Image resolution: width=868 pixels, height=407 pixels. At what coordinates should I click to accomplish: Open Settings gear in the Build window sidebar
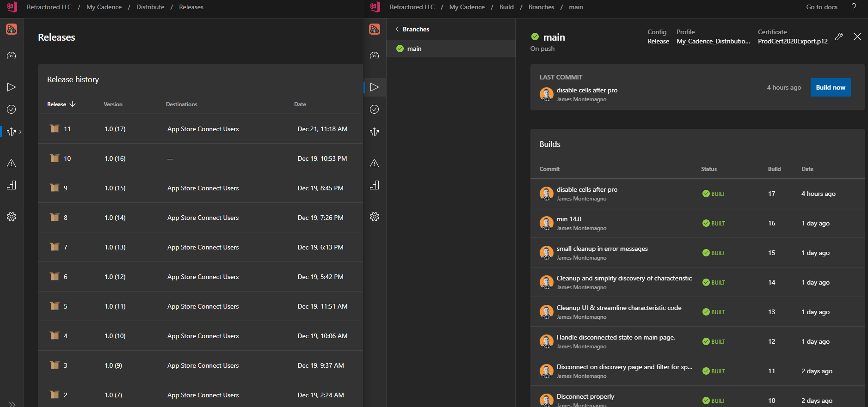[x=375, y=217]
